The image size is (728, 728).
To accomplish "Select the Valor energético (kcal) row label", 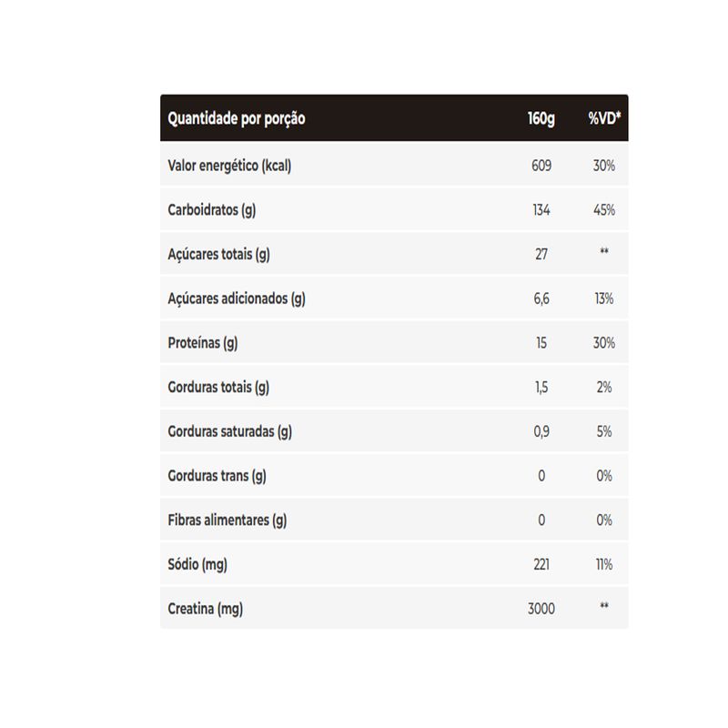I will (229, 166).
